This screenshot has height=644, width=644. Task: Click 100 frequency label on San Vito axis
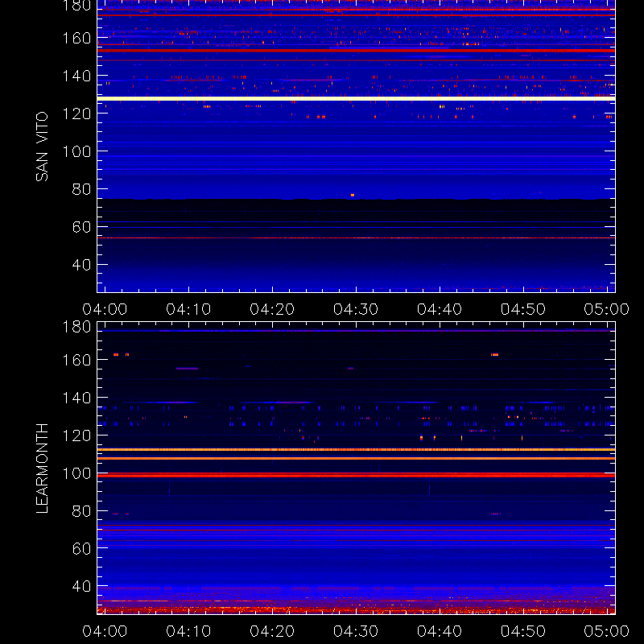[76, 151]
